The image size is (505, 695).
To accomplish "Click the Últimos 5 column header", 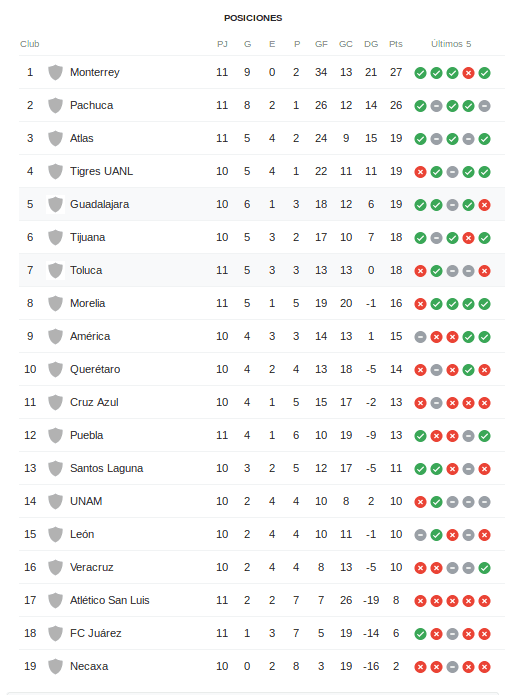I will point(451,44).
